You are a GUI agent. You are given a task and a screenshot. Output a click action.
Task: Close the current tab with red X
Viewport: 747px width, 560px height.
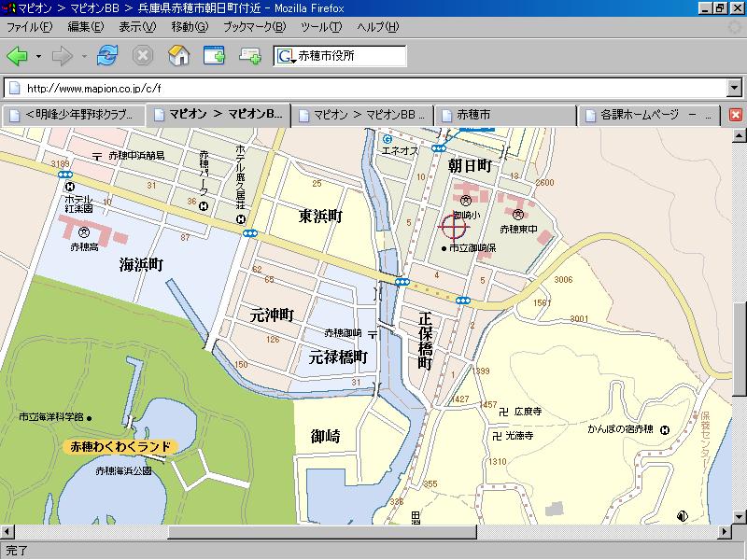pos(736,115)
